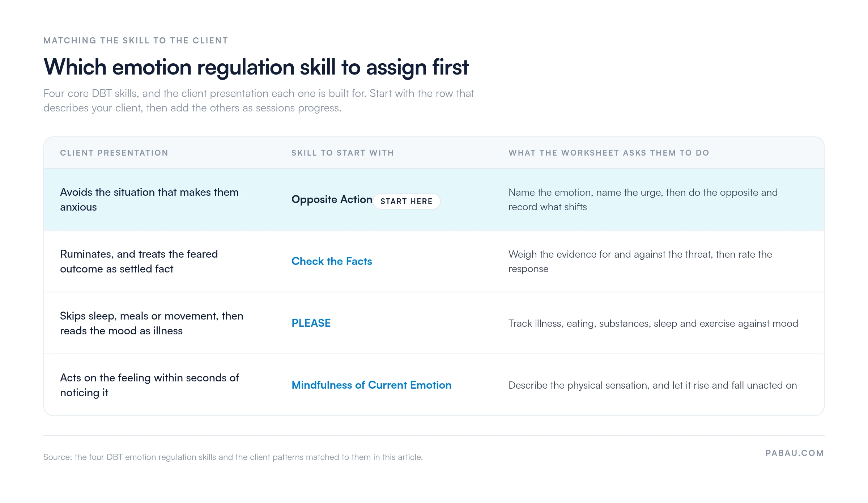Select the 'Ruminates, and treats the feared' cell

tap(139, 261)
